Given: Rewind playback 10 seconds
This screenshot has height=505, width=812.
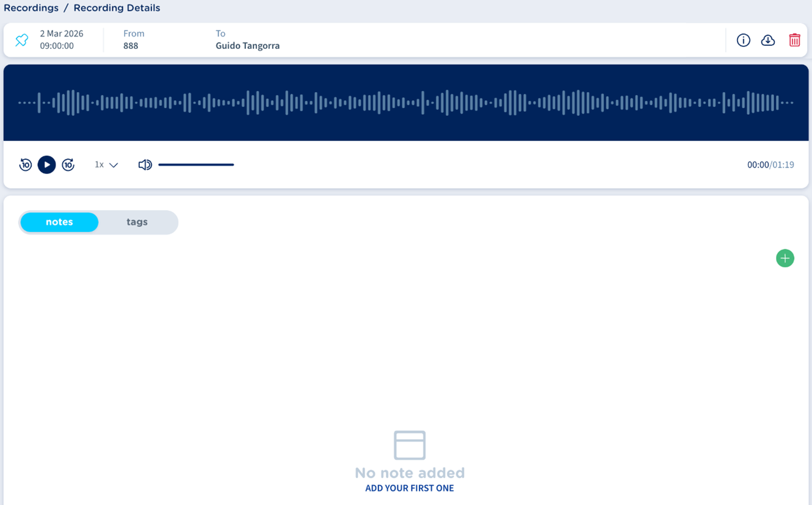Looking at the screenshot, I should coord(26,165).
